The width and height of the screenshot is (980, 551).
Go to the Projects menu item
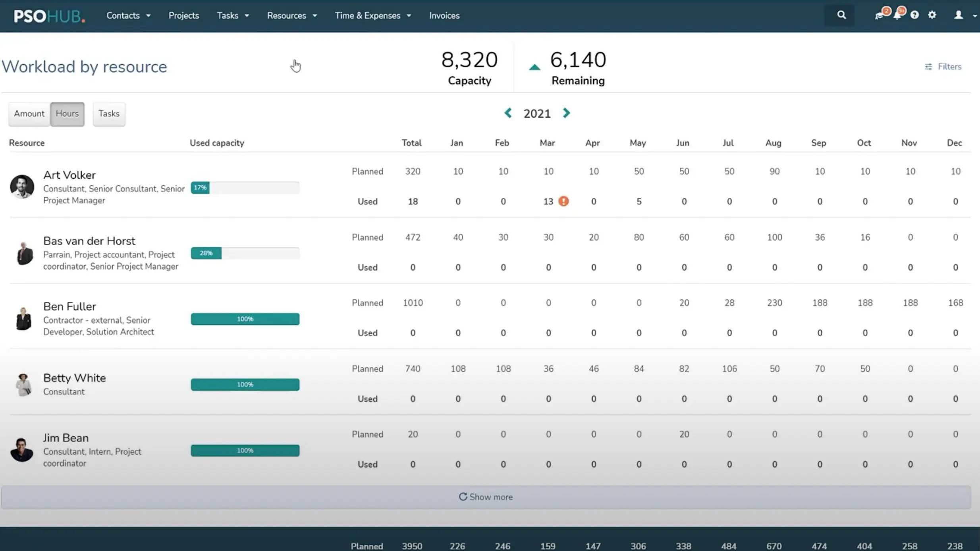pos(184,15)
